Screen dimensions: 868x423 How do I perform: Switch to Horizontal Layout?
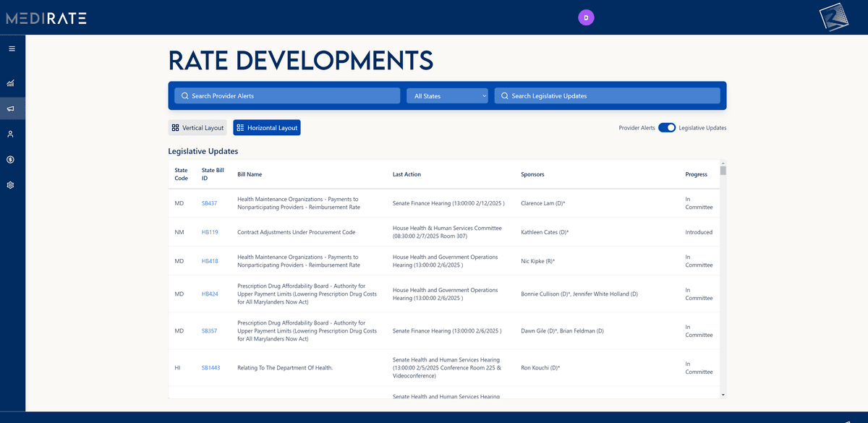click(267, 127)
